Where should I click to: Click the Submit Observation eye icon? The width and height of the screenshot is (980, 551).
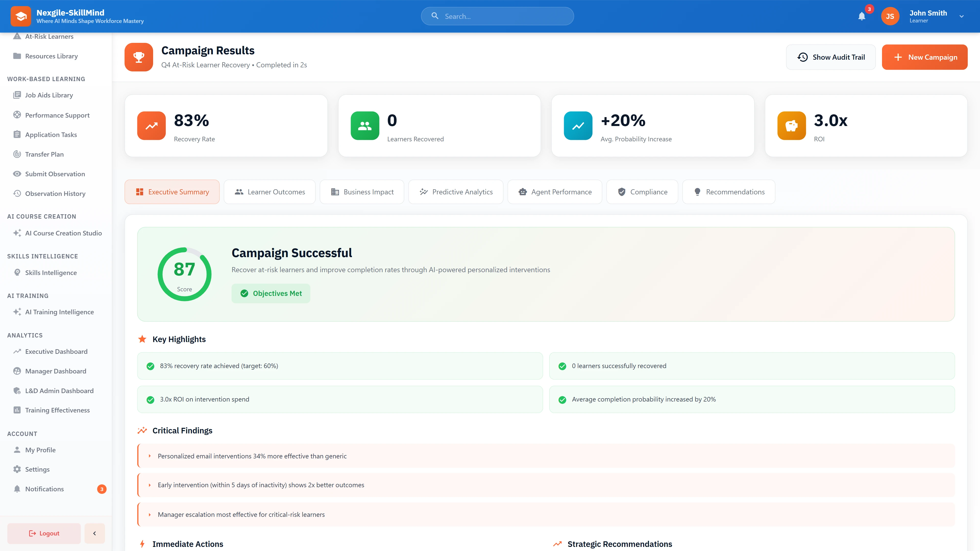17,174
